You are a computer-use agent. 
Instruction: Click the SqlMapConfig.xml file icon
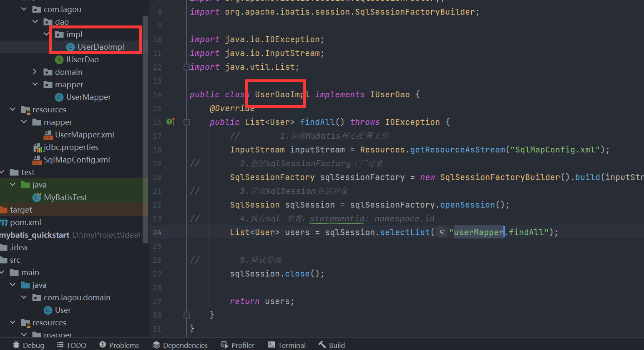pyautogui.click(x=37, y=160)
